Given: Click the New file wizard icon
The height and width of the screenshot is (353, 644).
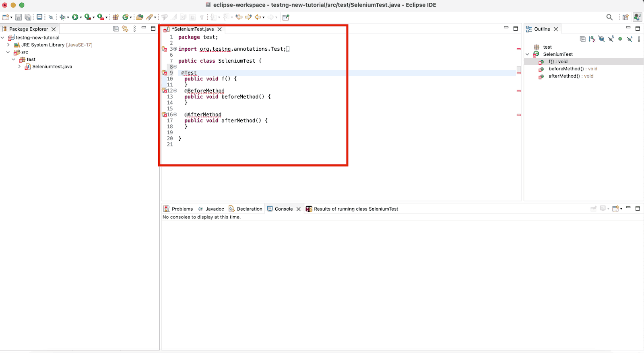Looking at the screenshot, I should [6, 17].
